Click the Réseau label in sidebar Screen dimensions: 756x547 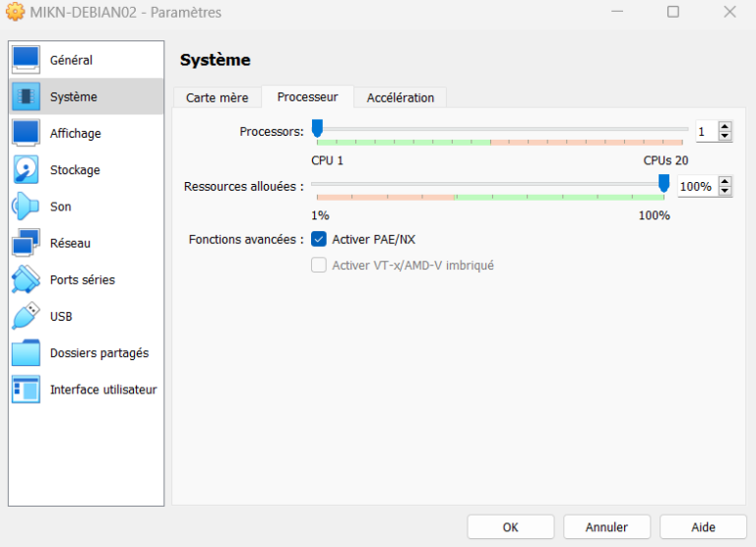pyautogui.click(x=71, y=243)
